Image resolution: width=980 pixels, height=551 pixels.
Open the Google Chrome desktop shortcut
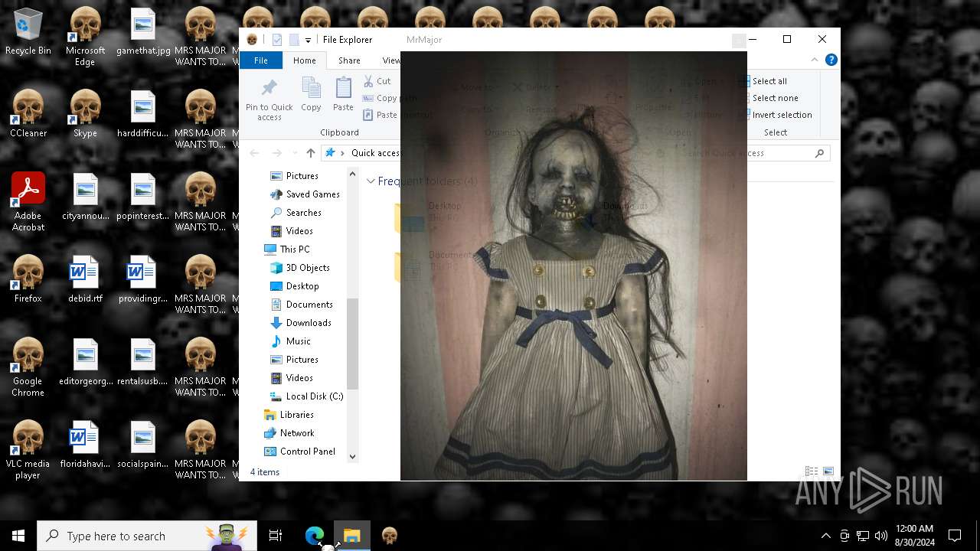tap(28, 367)
